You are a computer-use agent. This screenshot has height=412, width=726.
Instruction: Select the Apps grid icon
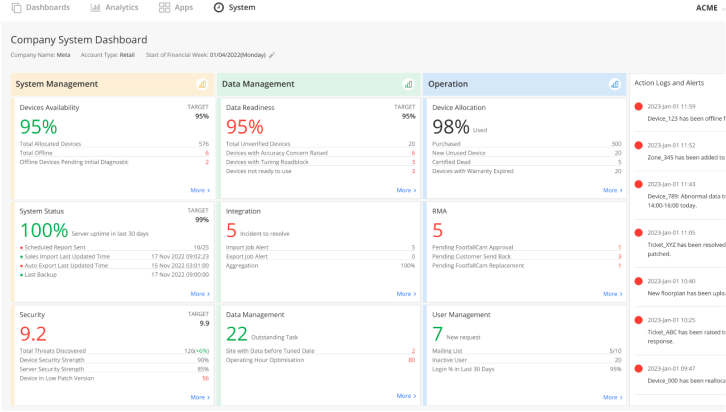pos(164,7)
